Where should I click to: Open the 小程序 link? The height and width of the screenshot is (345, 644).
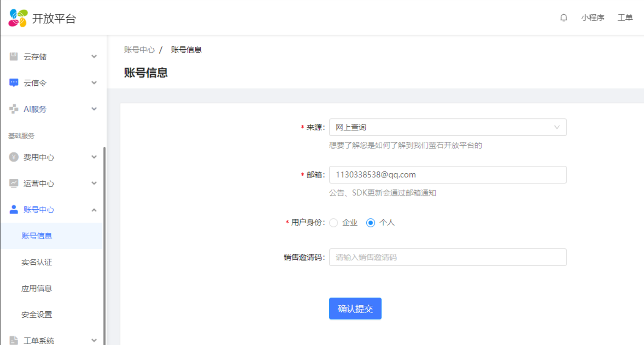(x=592, y=18)
